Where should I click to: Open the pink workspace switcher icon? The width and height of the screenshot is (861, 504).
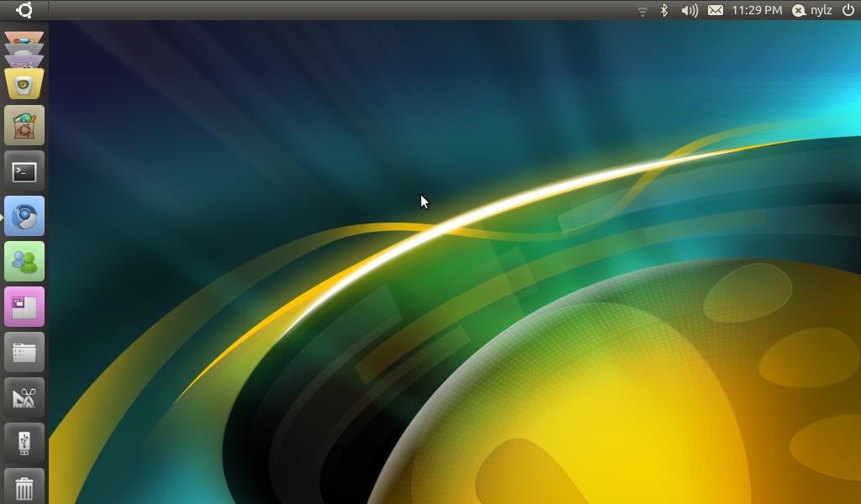[24, 307]
